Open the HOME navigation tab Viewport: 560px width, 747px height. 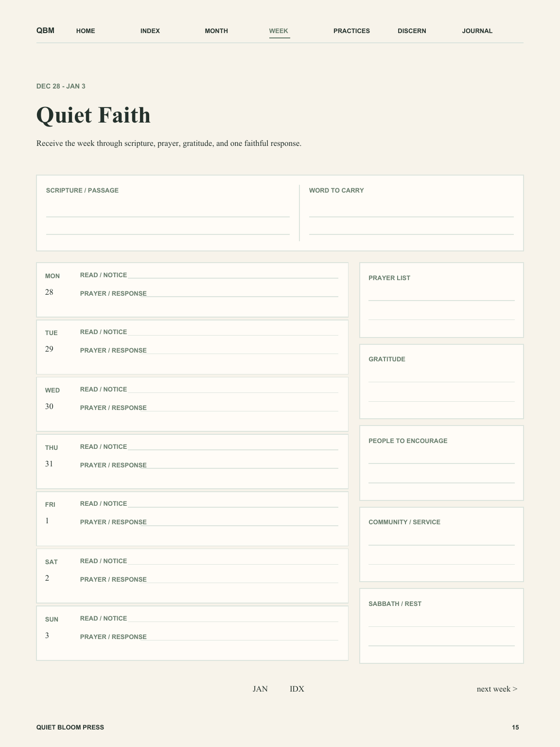[86, 31]
